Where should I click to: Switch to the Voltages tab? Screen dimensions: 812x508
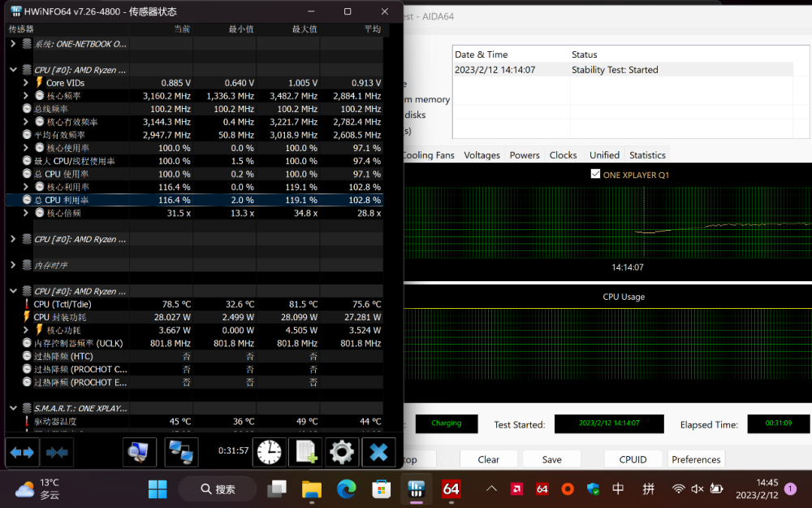point(482,155)
